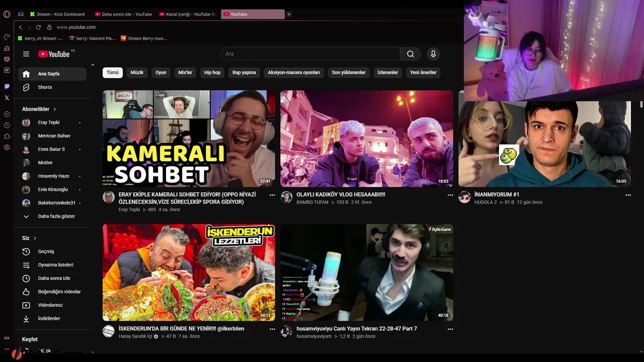The height and width of the screenshot is (362, 644).
Task: Open Daha sonra izle in sidebar
Action: [52, 279]
